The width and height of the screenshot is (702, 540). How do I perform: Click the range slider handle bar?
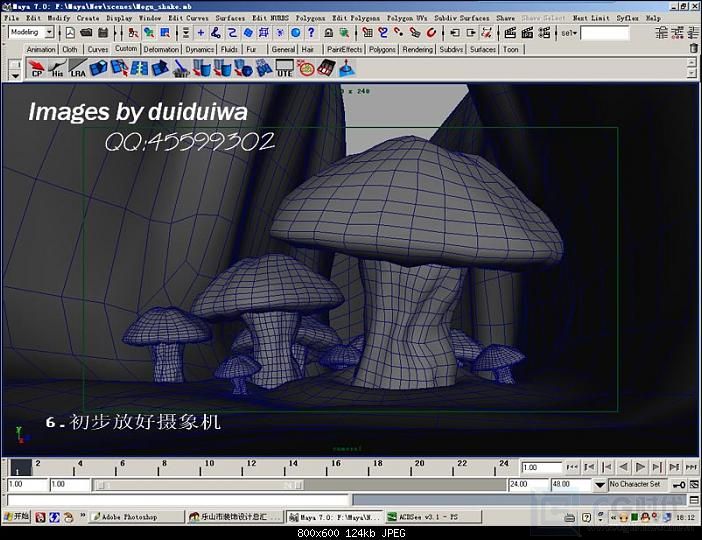click(x=198, y=485)
